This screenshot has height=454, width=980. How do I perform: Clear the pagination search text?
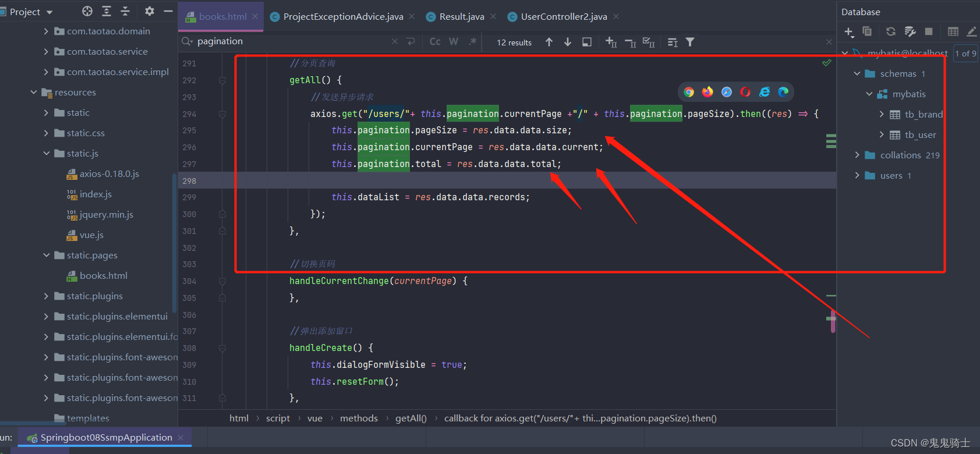[x=395, y=42]
